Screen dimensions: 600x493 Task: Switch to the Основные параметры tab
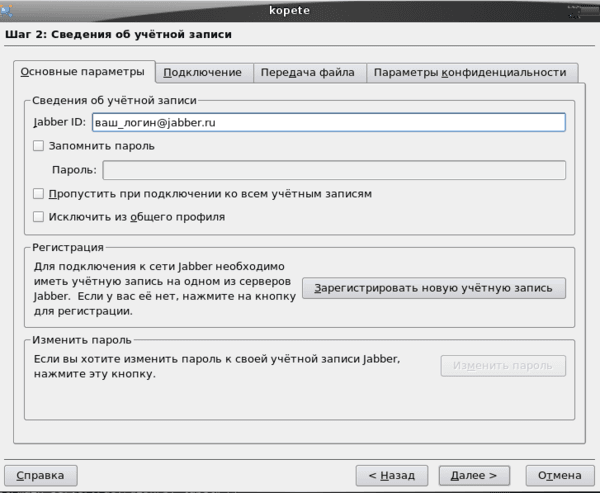pyautogui.click(x=83, y=72)
